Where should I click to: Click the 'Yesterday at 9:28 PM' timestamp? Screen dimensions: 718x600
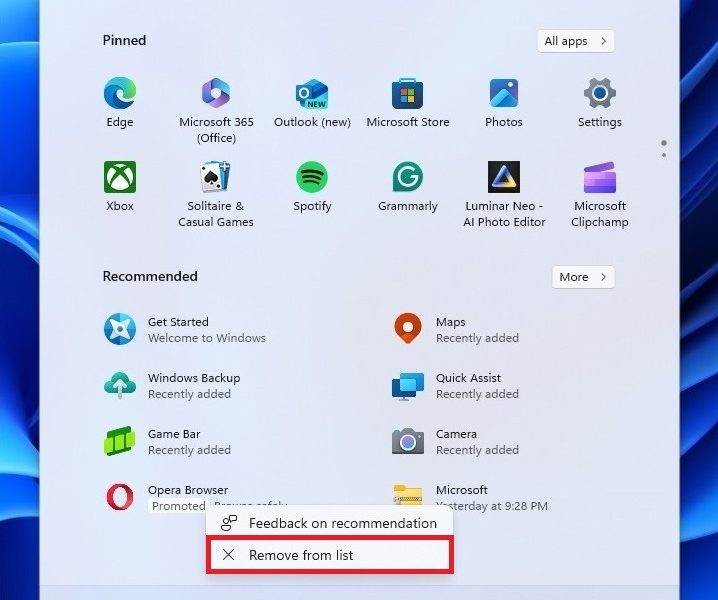(x=492, y=506)
